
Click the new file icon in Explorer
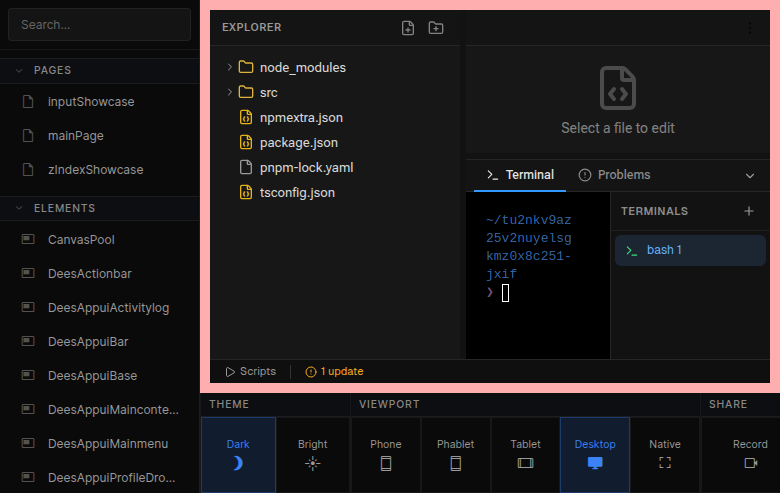click(x=408, y=28)
